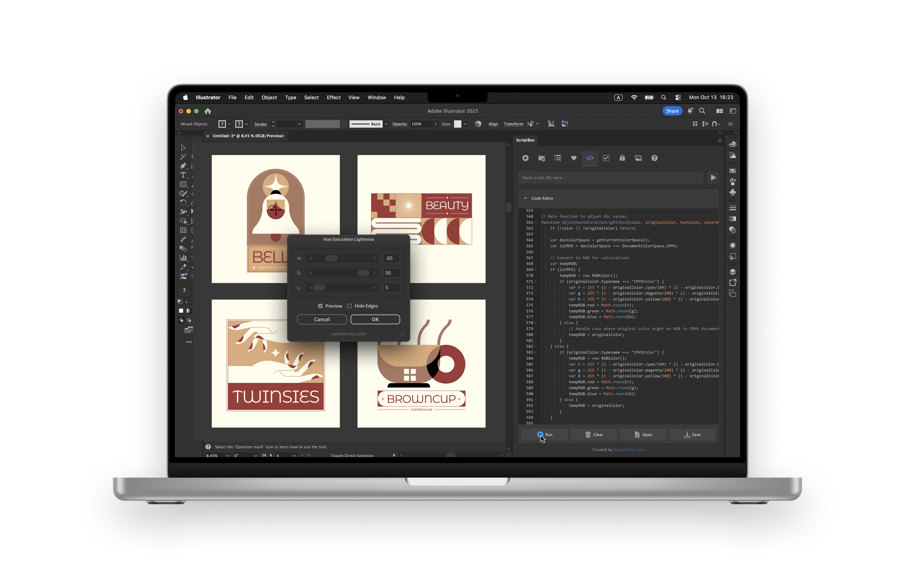Open the Effect menu
The image size is (915, 588).
point(333,97)
